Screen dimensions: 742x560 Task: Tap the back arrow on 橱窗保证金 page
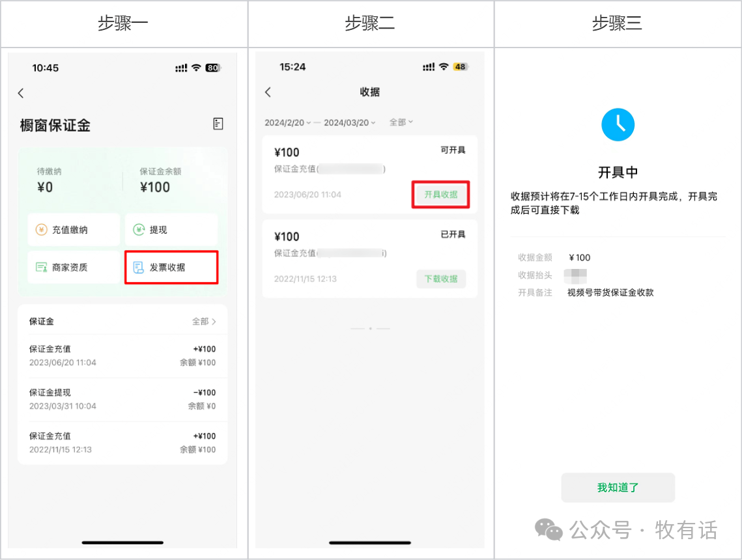click(21, 93)
